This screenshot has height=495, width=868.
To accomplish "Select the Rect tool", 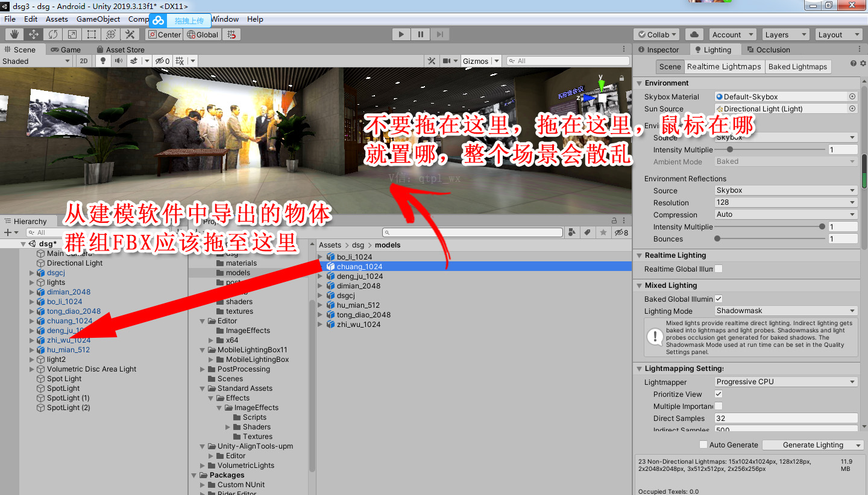I will point(92,34).
